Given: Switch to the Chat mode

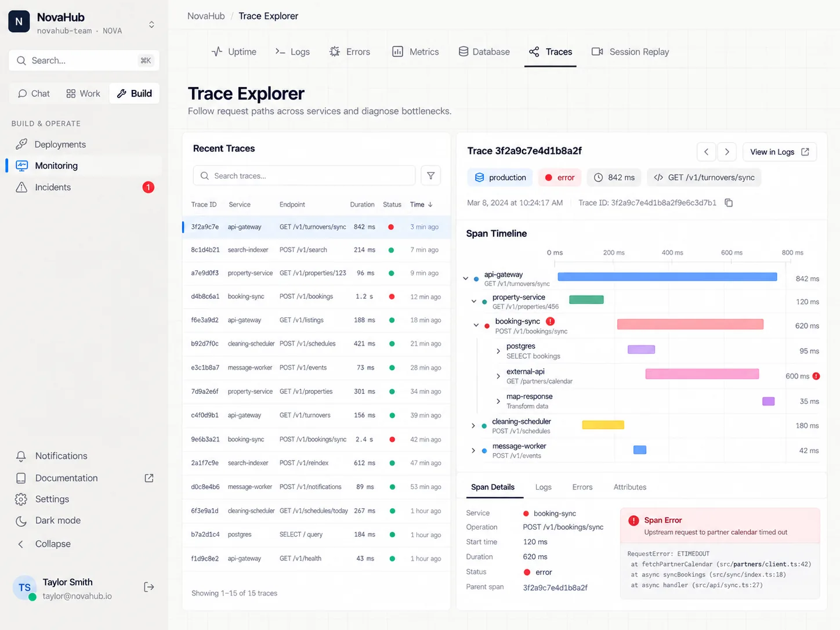Looking at the screenshot, I should pos(34,93).
